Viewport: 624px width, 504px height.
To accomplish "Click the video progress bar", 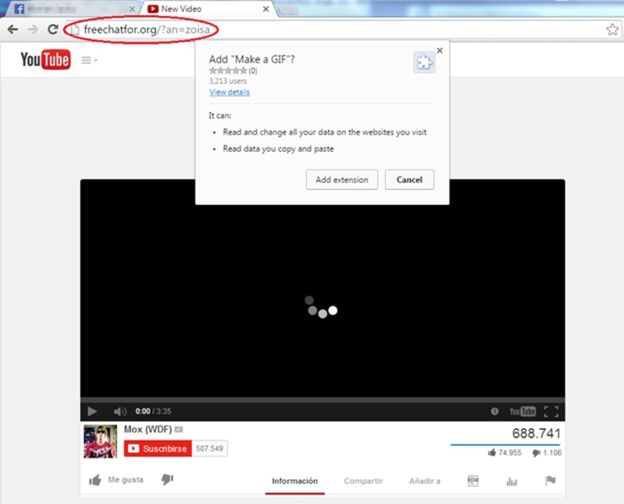I will (322, 399).
